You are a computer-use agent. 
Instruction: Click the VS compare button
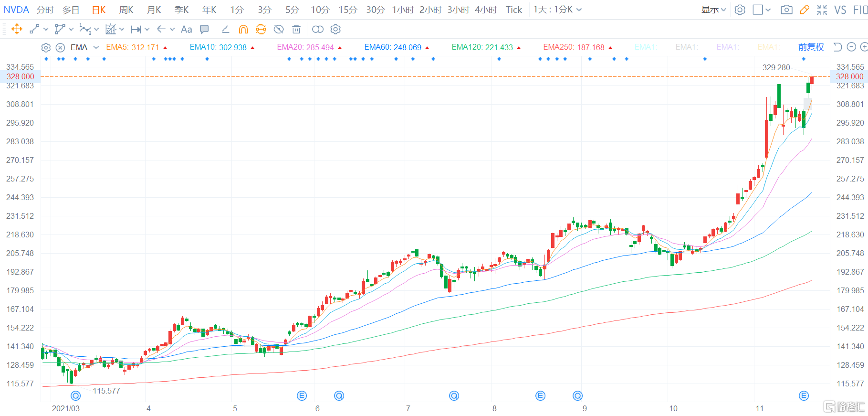840,10
